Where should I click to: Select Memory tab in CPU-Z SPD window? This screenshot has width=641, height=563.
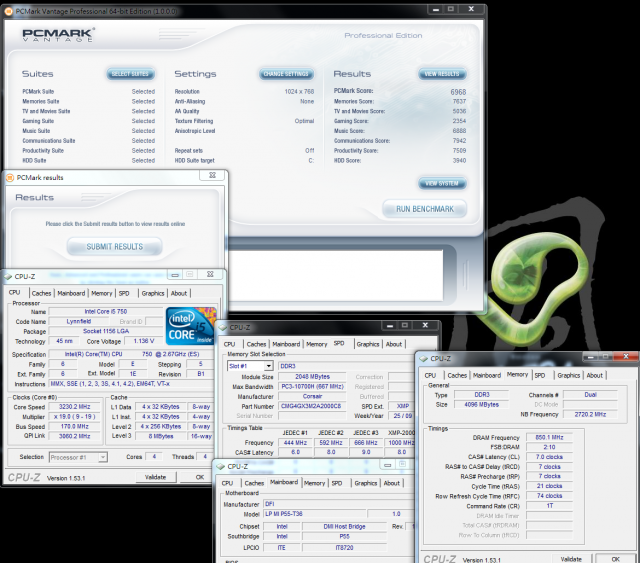[316, 344]
